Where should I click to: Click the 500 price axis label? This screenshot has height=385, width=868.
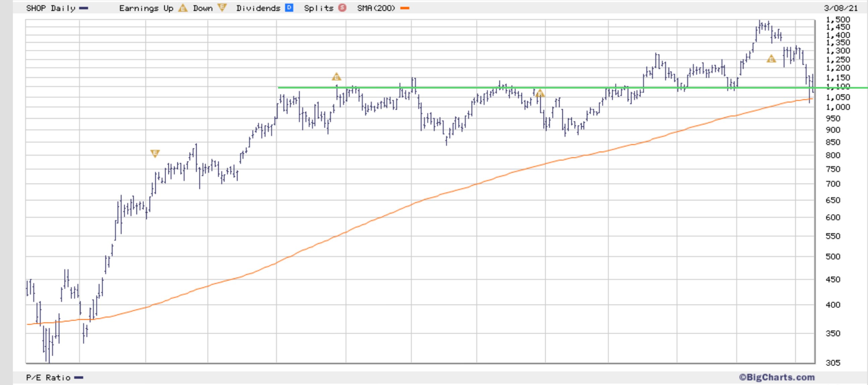(833, 257)
